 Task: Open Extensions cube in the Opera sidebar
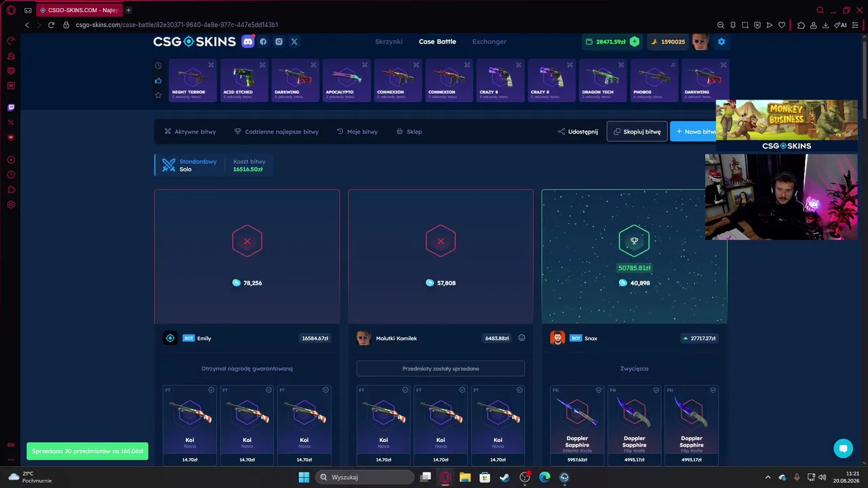11,190
